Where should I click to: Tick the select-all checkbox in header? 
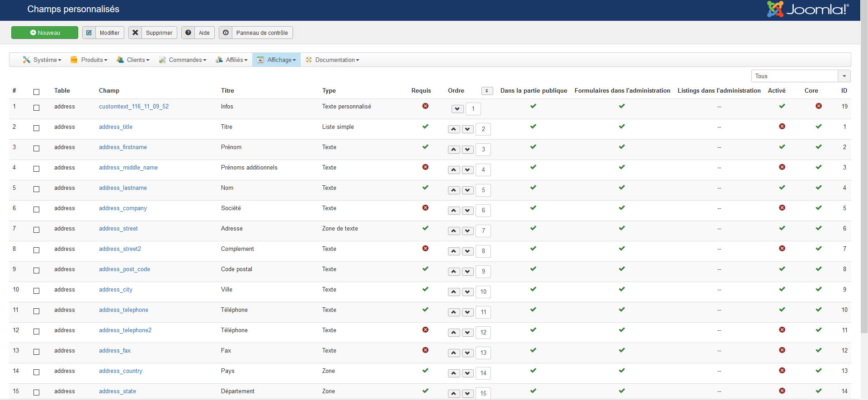tap(37, 92)
